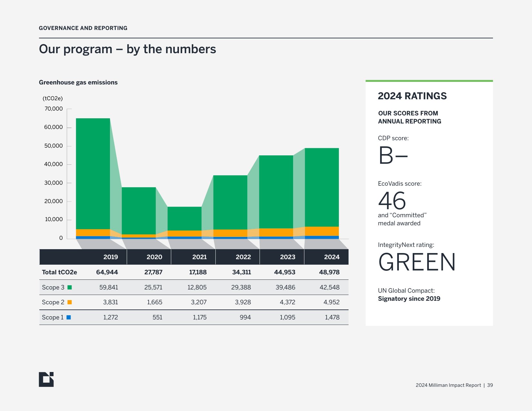Click Scope 1 value 1,478
532x411 pixels.
point(332,317)
